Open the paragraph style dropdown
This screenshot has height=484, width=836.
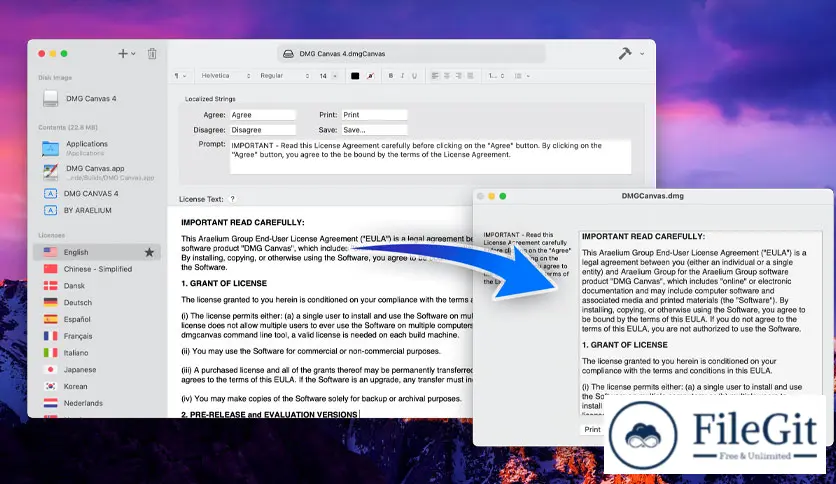[x=180, y=76]
